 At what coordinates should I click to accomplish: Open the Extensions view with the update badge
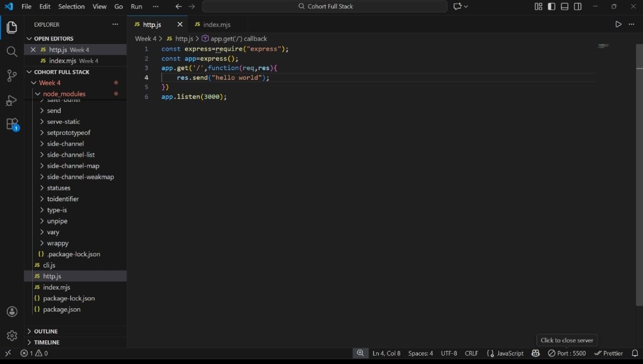click(12, 124)
